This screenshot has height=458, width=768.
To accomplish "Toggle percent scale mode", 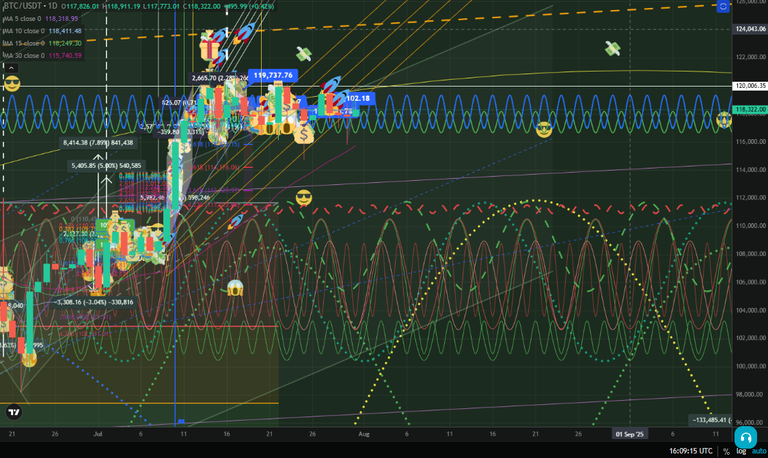I will coord(726,451).
